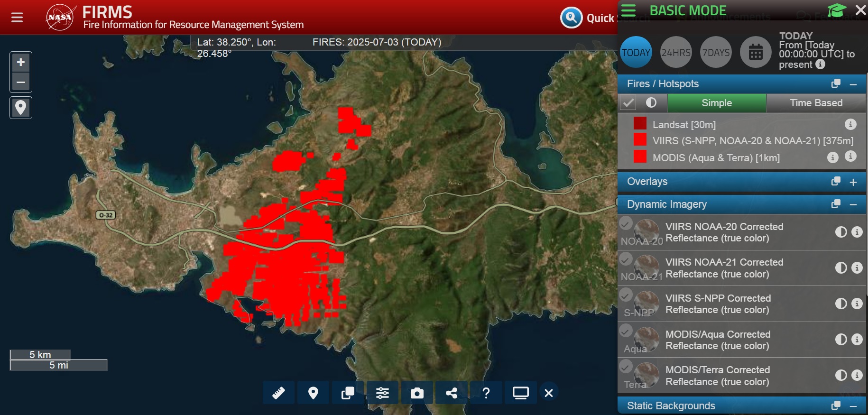
Task: Pop out the Overlays panel
Action: (836, 181)
